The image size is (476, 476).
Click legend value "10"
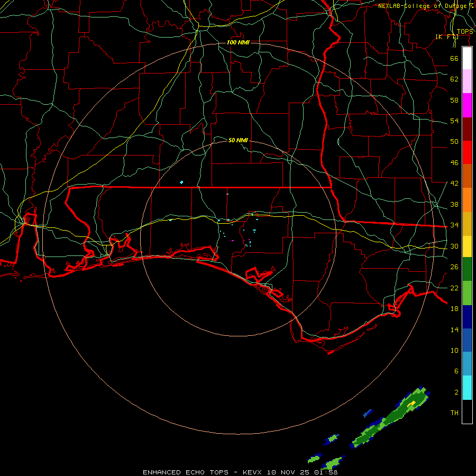(454, 351)
